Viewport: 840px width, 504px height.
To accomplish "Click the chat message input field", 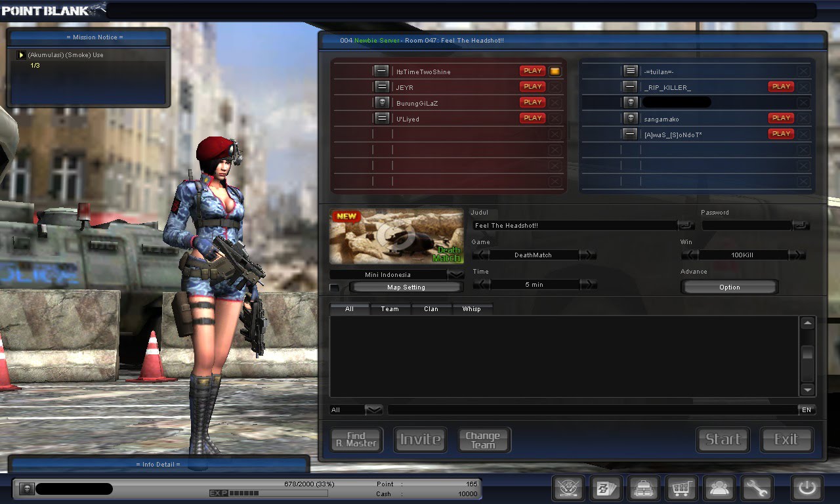I will click(x=593, y=409).
